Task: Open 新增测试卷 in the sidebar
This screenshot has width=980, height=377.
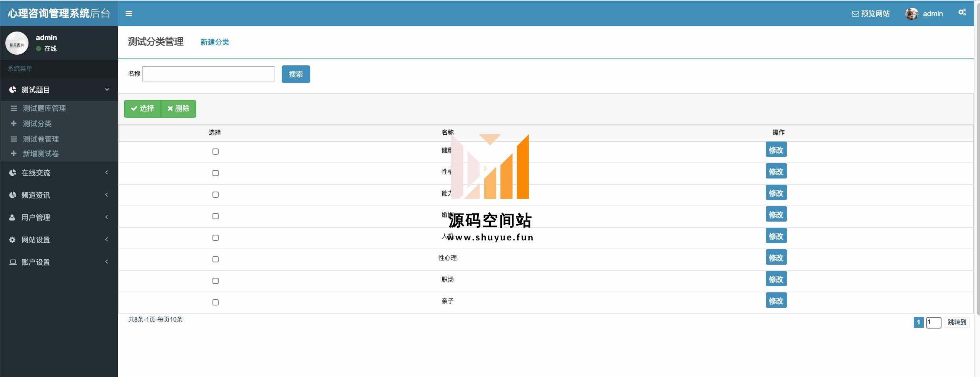Action: [41, 153]
